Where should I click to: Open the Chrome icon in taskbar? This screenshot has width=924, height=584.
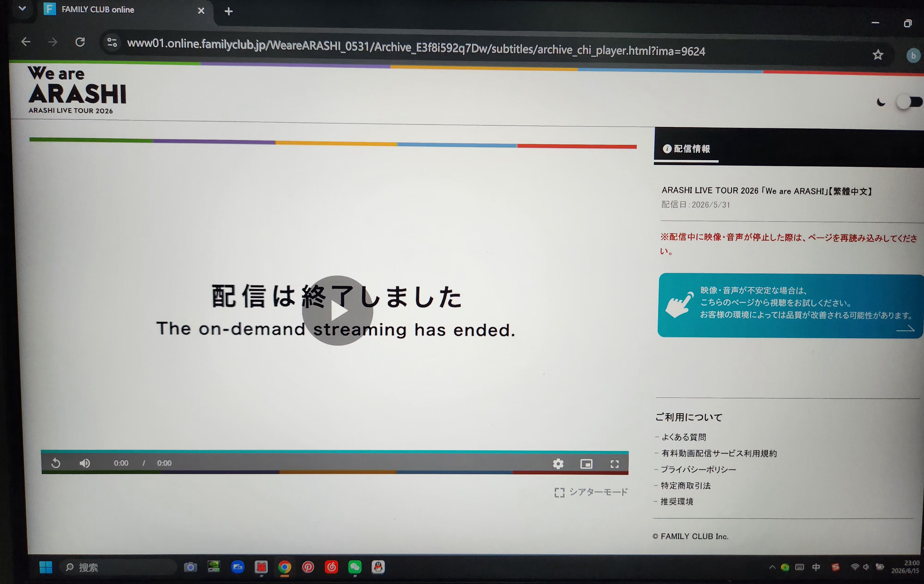click(284, 567)
